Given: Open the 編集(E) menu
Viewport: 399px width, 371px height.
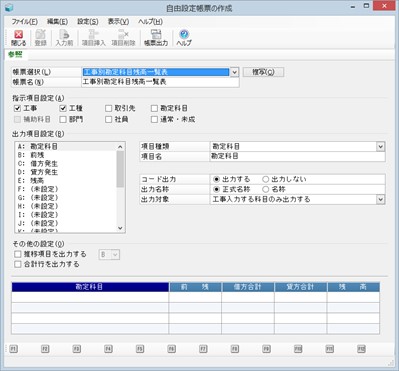Looking at the screenshot, I should point(57,22).
